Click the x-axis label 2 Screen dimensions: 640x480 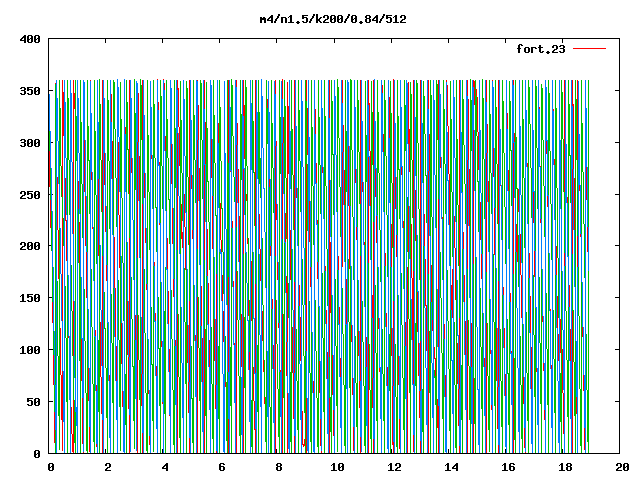click(x=107, y=467)
